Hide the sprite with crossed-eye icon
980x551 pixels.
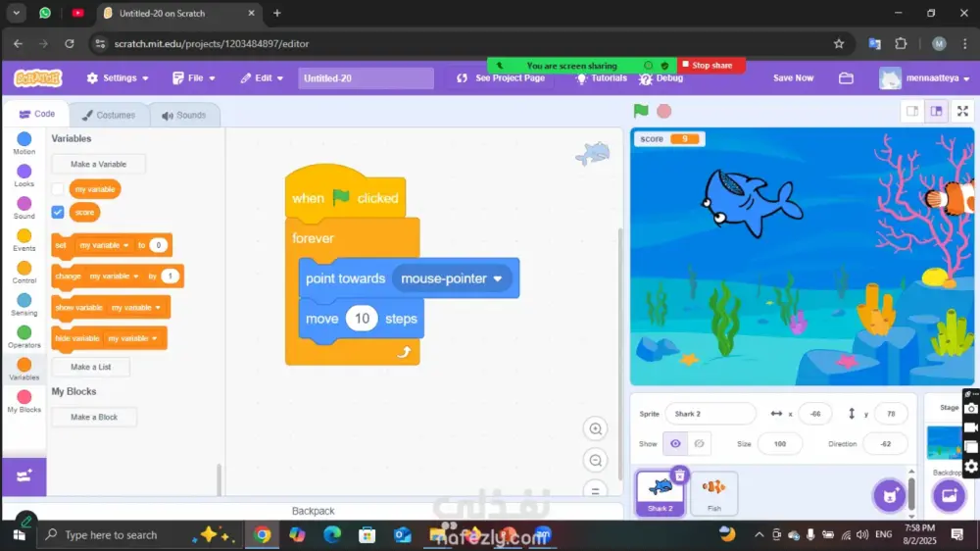click(699, 443)
